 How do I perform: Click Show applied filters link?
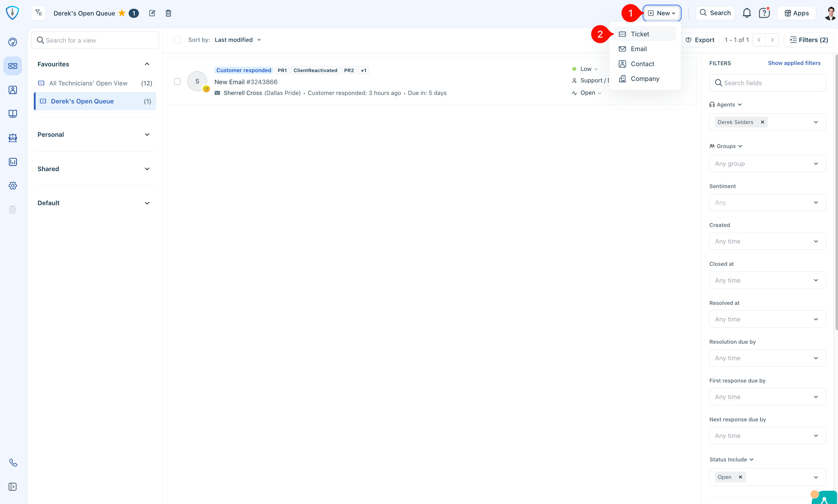pos(794,63)
